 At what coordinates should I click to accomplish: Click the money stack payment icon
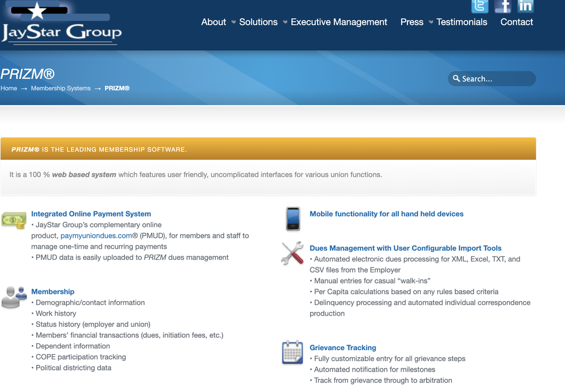(x=14, y=220)
